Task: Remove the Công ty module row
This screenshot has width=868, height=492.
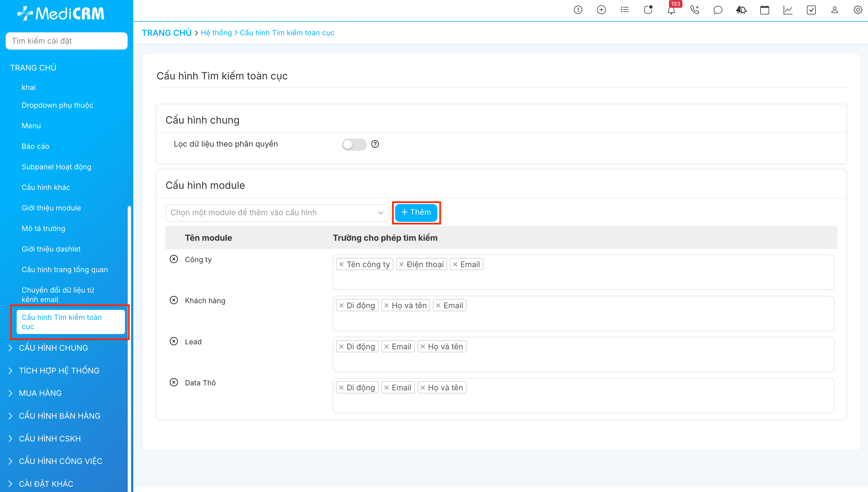Action: [174, 259]
